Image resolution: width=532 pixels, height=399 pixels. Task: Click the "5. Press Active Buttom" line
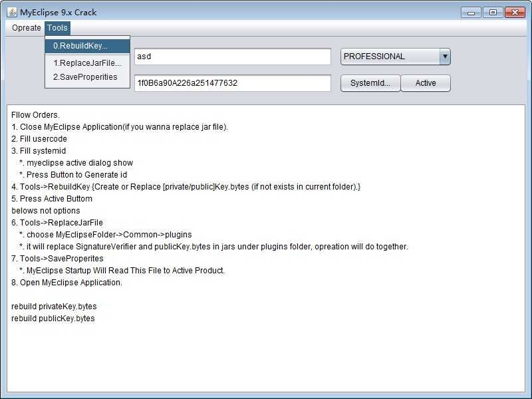[x=52, y=198]
